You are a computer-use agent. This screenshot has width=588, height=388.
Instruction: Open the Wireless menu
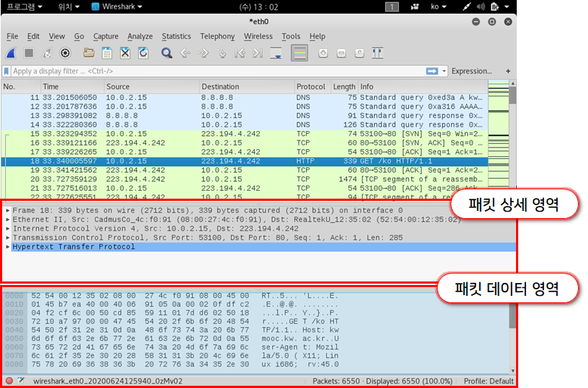tap(258, 37)
